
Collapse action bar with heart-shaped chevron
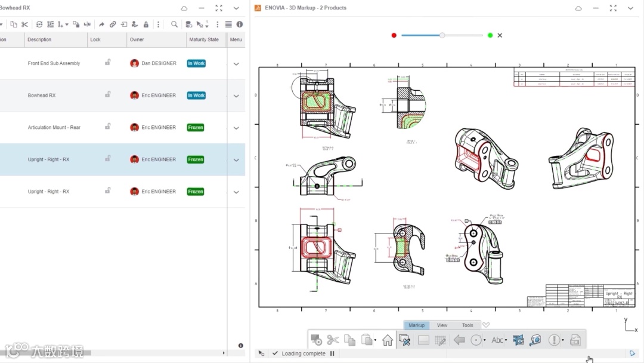tap(486, 325)
